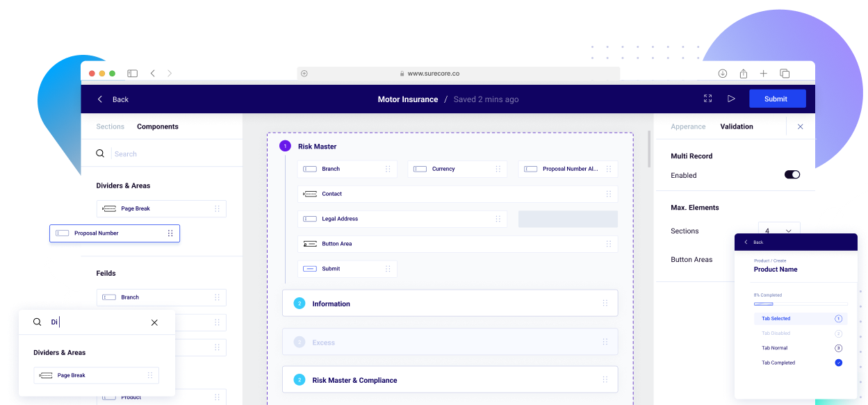This screenshot has width=868, height=405.
Task: Click the clear X icon in search popup
Action: point(154,322)
